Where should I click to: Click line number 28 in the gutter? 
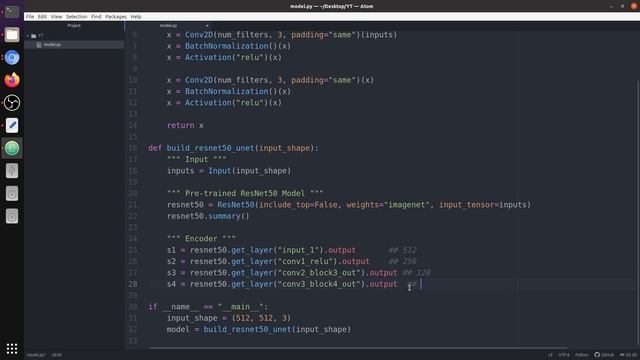click(x=133, y=284)
